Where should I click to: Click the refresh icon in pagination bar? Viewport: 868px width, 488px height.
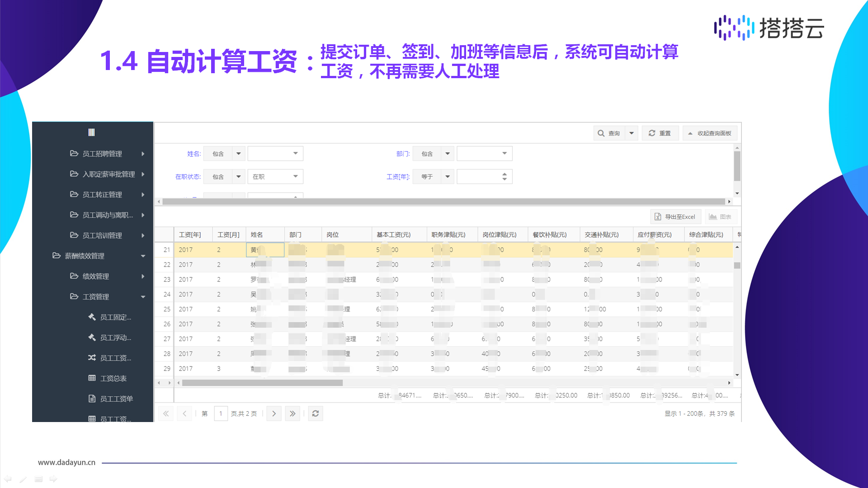click(316, 413)
